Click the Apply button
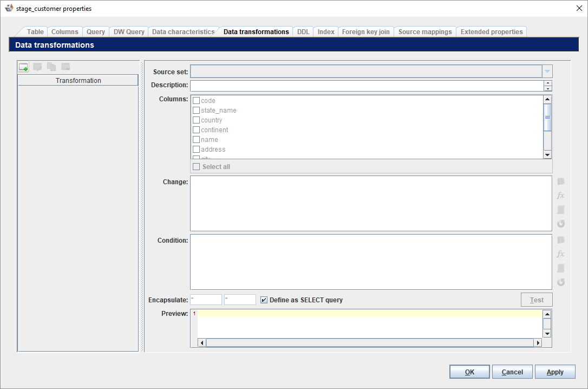The image size is (588, 389). [x=555, y=372]
